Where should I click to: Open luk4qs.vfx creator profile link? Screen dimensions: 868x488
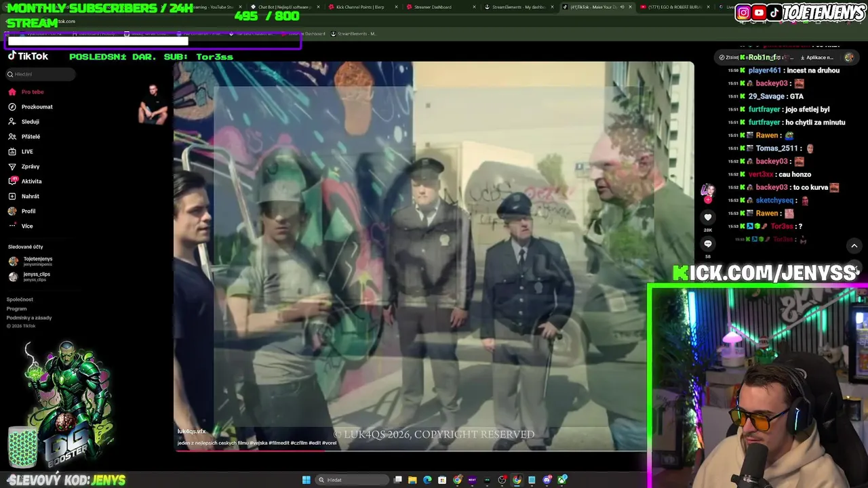[x=191, y=431]
